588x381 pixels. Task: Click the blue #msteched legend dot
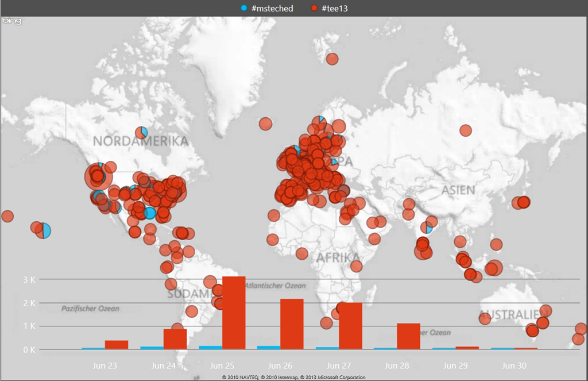[x=245, y=8]
